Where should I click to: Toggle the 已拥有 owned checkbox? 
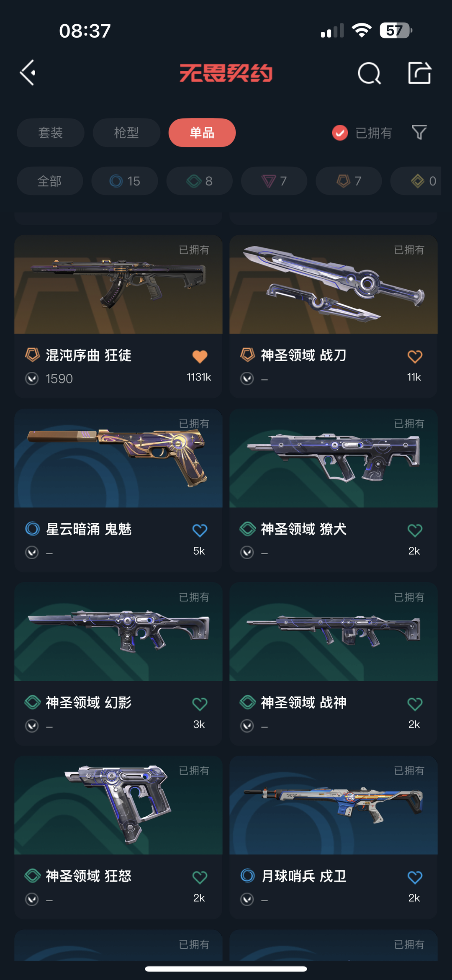(340, 133)
